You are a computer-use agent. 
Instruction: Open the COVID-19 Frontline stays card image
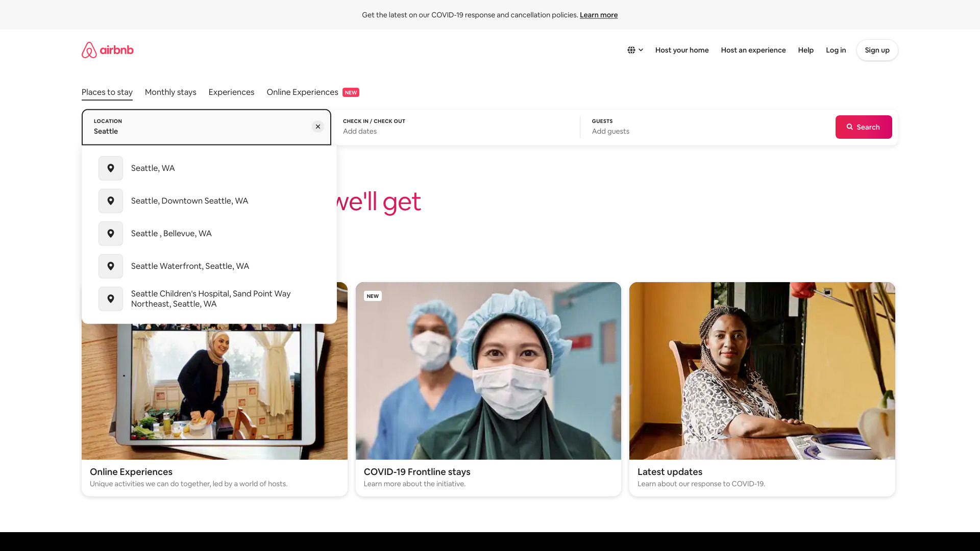coord(488,370)
